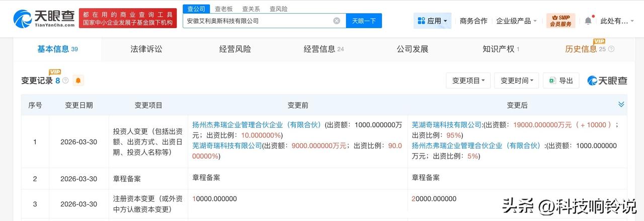Screen dimensions: 644x221
Task: Select the 查风险 search tab
Action: [278, 9]
